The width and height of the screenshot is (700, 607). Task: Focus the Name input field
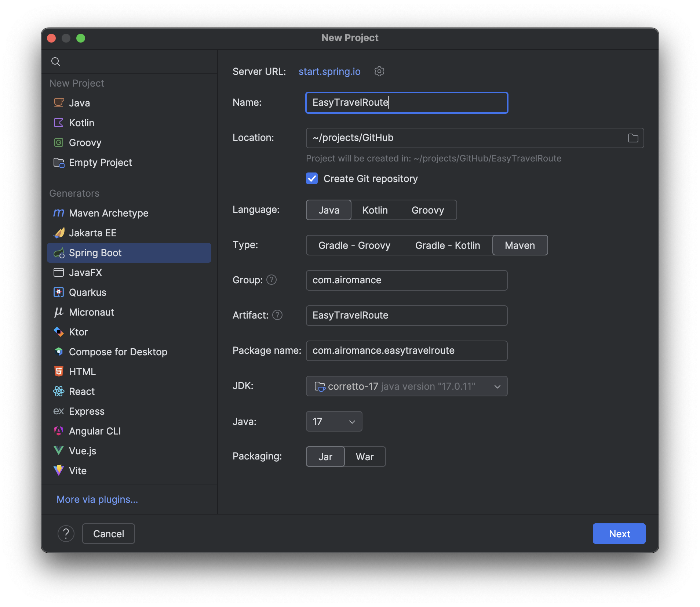[406, 103]
